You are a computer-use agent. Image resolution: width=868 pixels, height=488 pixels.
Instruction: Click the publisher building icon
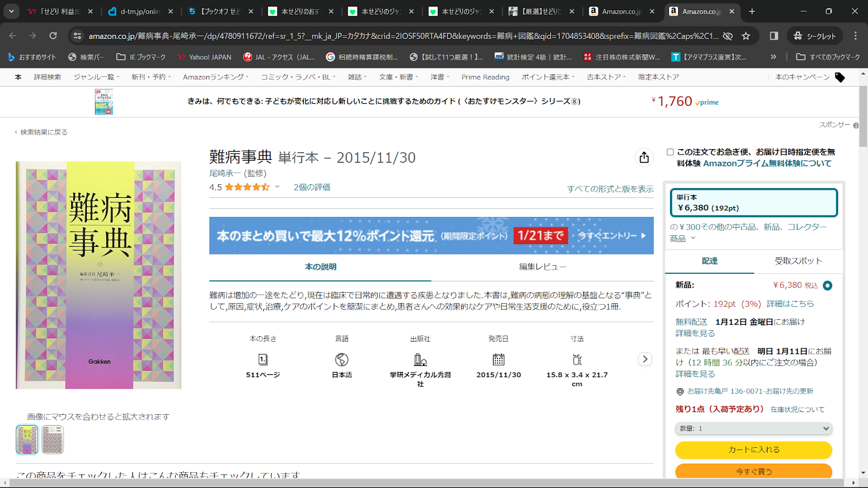tap(420, 359)
